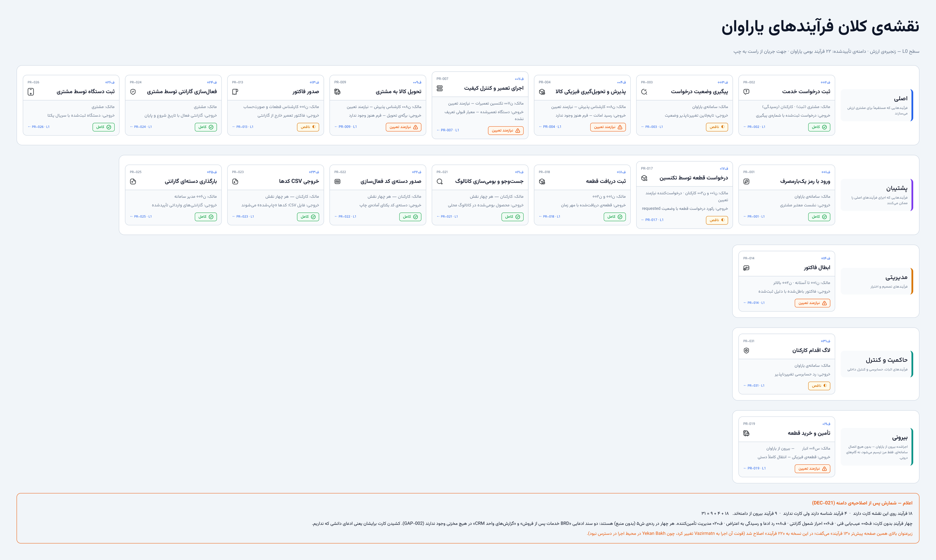Select the حاکمیت و کنترل lane header
The height and width of the screenshot is (560, 936).
tap(877, 364)
